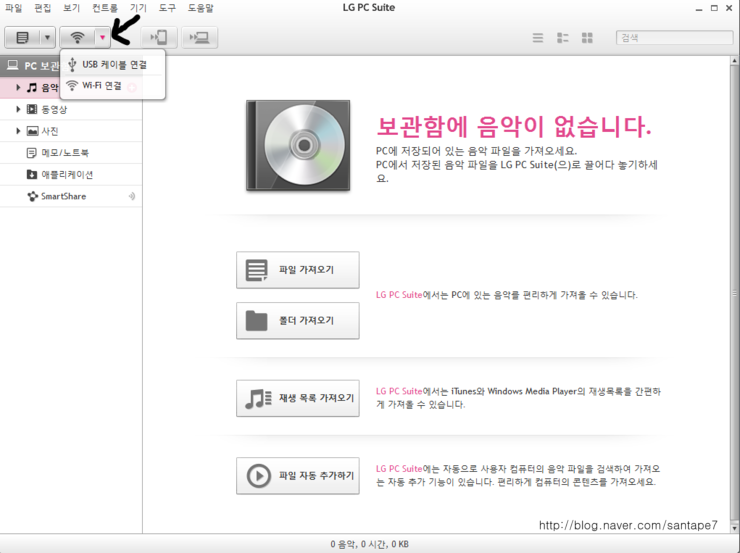740x553 pixels.
Task: Click the 파일 가져오기 button
Action: 298,270
